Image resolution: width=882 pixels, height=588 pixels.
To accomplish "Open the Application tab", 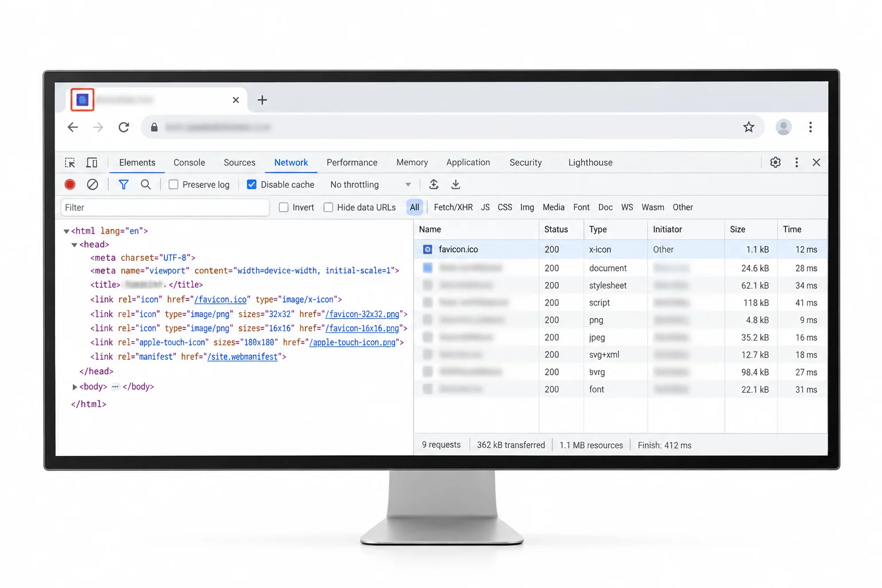I will (468, 163).
